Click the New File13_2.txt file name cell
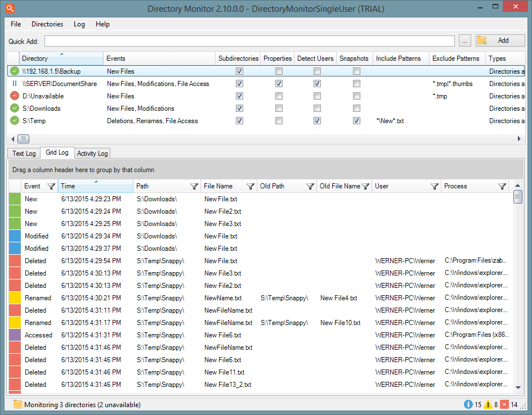The height and width of the screenshot is (415, 532). coord(227,385)
